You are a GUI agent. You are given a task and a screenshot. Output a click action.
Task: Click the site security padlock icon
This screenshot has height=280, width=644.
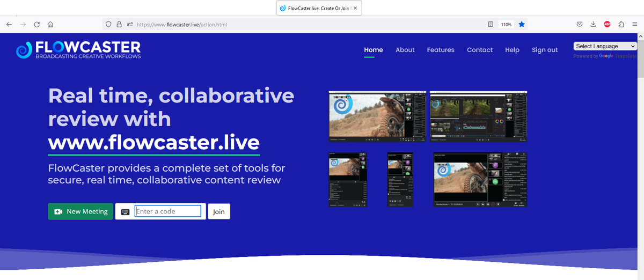tap(119, 24)
